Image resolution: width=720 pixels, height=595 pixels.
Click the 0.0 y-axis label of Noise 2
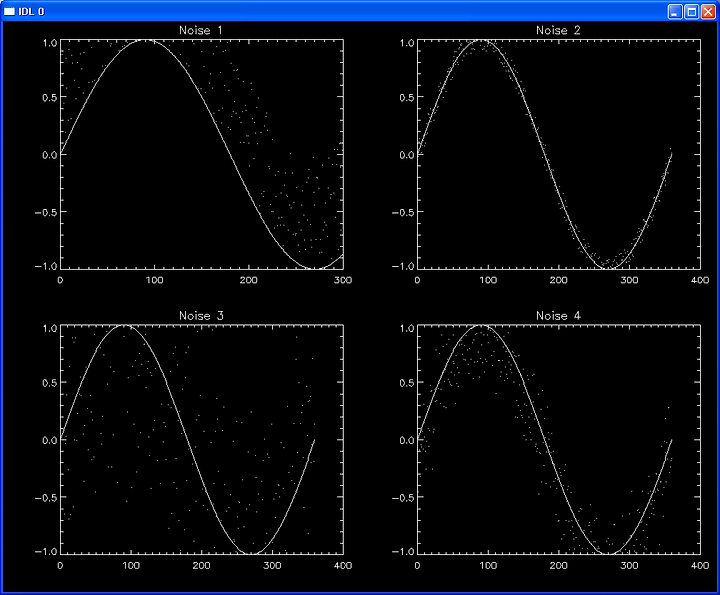[x=407, y=155]
